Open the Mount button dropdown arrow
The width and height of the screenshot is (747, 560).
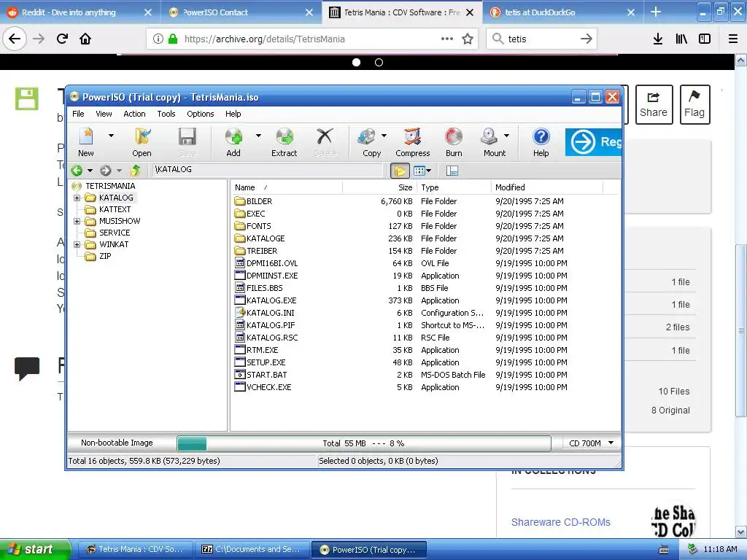click(506, 136)
